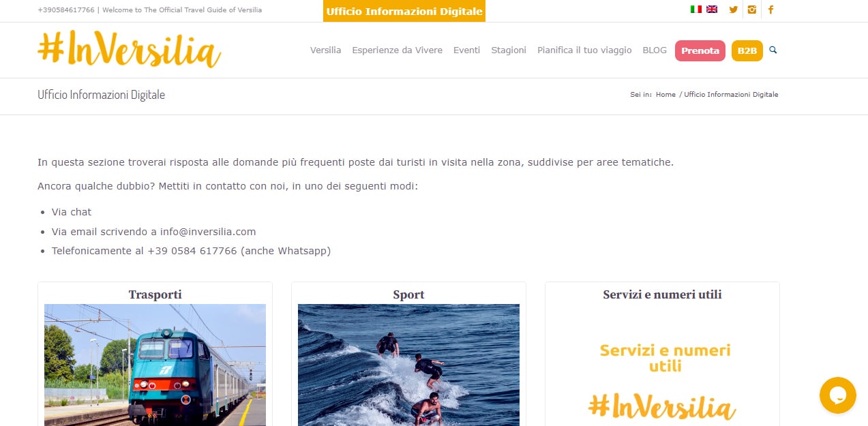The height and width of the screenshot is (426, 868).
Task: Open Esperienze da Vivere menu
Action: point(397,50)
